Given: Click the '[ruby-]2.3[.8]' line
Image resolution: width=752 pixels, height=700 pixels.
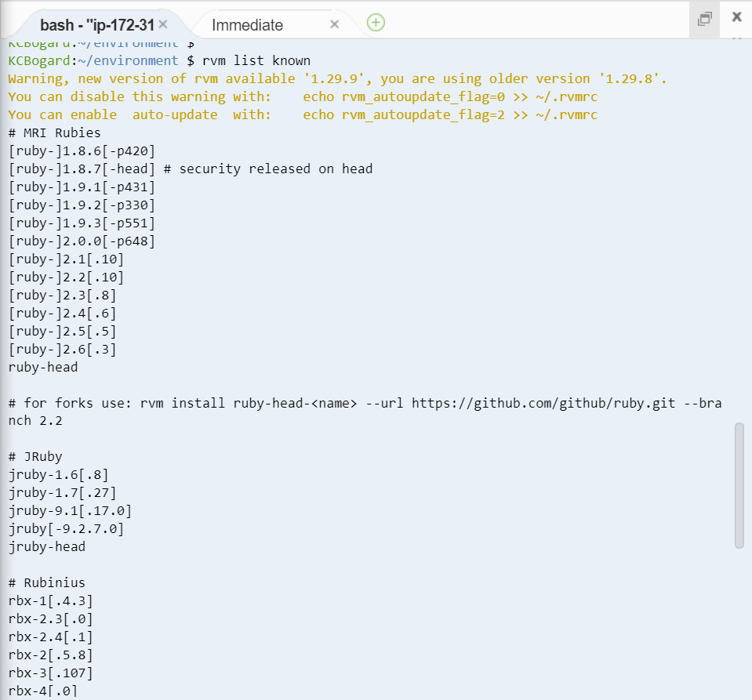Looking at the screenshot, I should click(x=63, y=296).
